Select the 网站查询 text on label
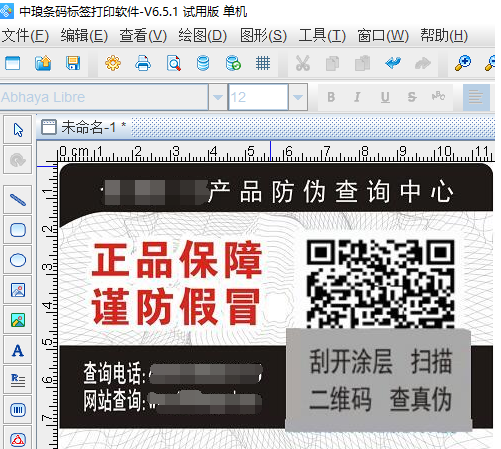 click(x=114, y=400)
